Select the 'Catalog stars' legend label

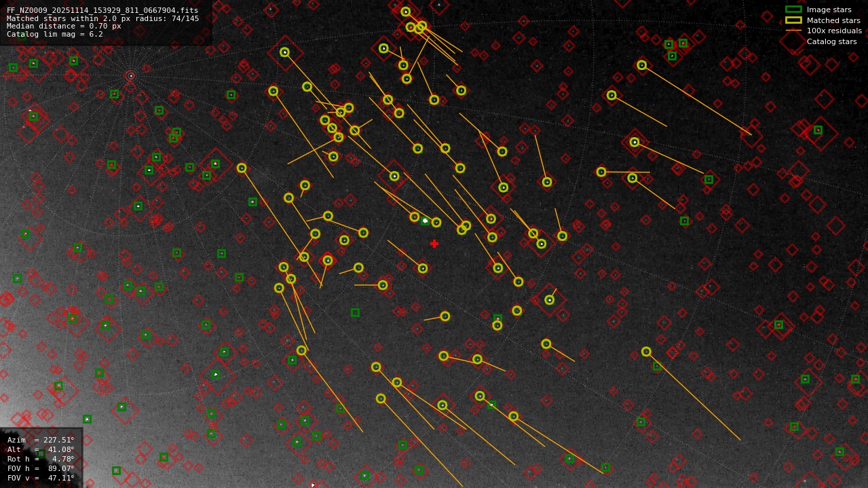click(831, 41)
